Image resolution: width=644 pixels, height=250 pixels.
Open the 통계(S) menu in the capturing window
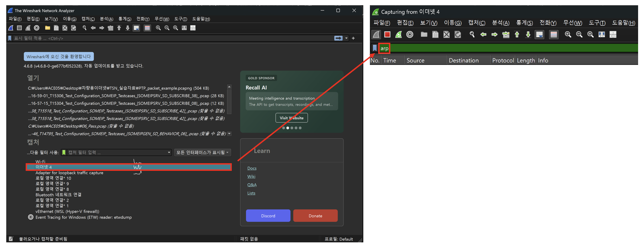pos(525,23)
